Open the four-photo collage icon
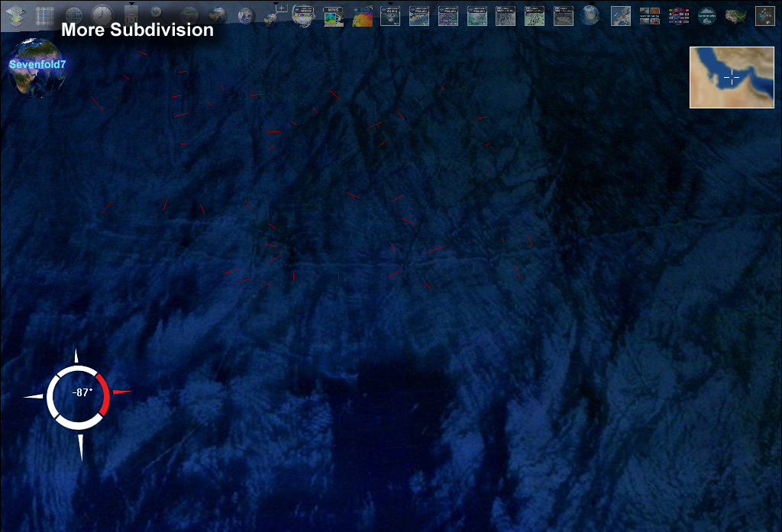 pos(649,16)
